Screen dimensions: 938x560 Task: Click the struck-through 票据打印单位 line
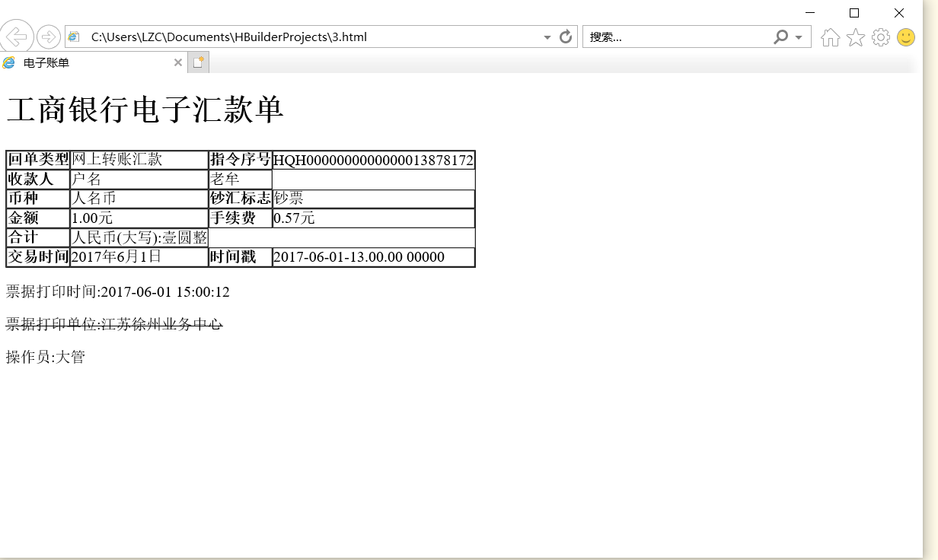114,324
